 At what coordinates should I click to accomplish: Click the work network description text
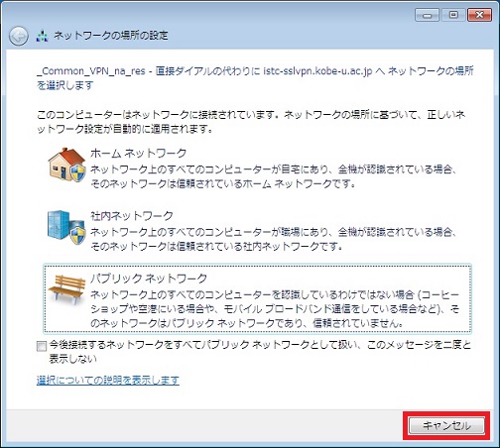coord(274,239)
